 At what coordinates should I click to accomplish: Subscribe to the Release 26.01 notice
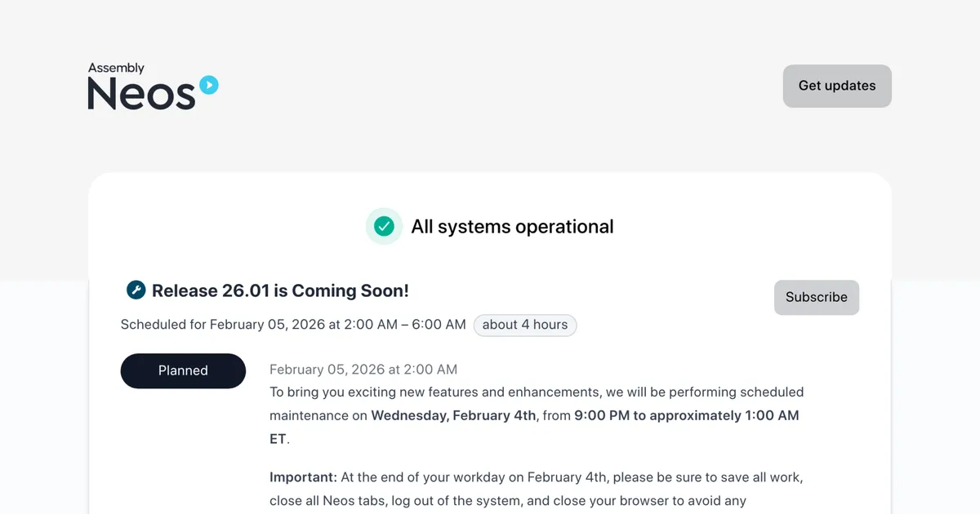click(x=816, y=297)
